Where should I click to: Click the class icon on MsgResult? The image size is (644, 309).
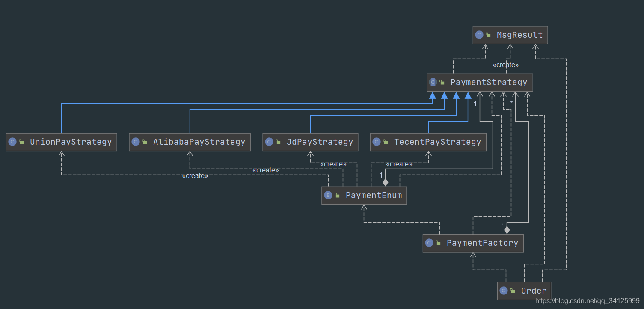coord(479,35)
